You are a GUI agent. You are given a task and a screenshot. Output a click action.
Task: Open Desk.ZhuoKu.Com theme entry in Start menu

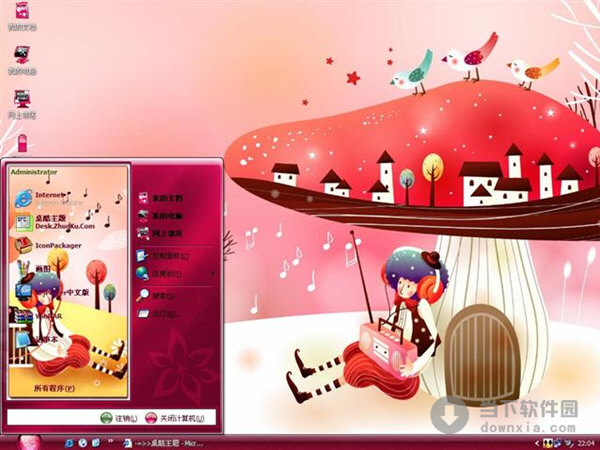[x=54, y=222]
